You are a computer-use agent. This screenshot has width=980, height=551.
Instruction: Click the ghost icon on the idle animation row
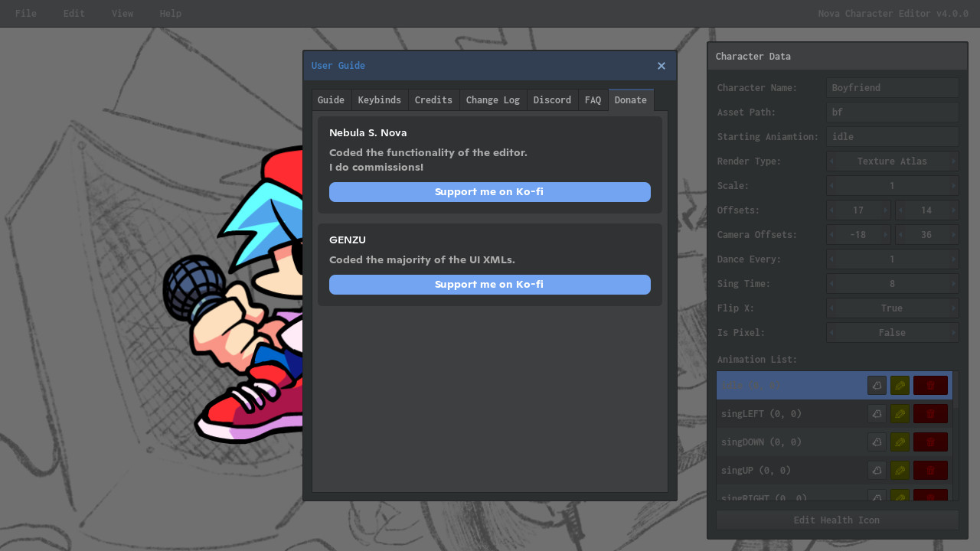877,386
